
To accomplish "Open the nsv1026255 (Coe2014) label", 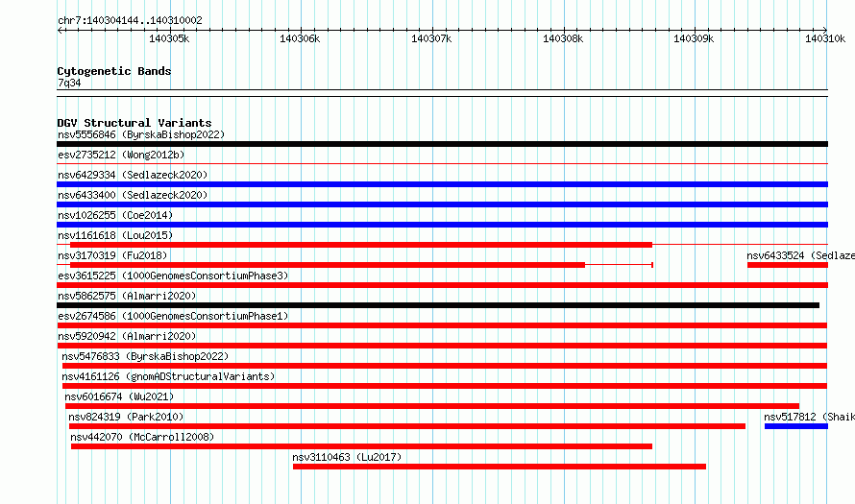I will 115,215.
